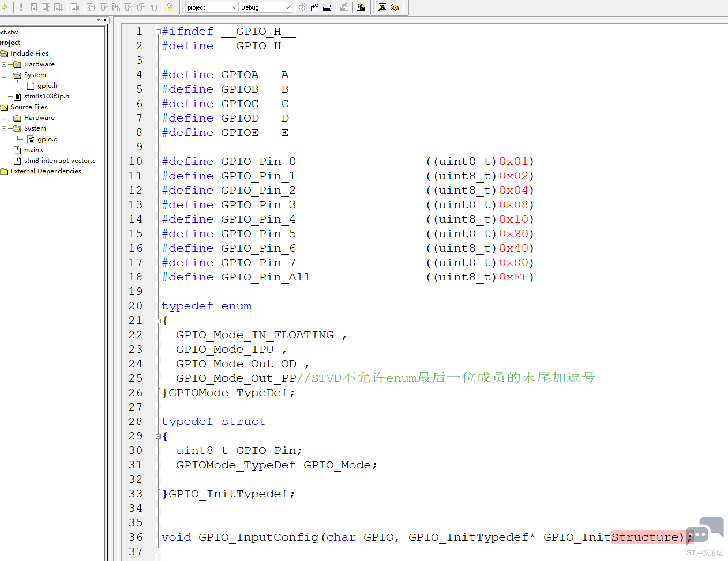Expand Hardware folder under Include Files
This screenshot has height=561, width=728.
(x=4, y=64)
